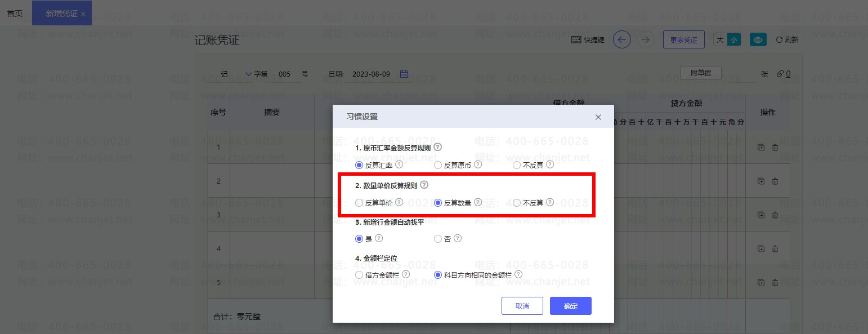Open help icon beside 不反算 in section 2
Image resolution: width=868 pixels, height=334 pixels.
pyautogui.click(x=550, y=202)
